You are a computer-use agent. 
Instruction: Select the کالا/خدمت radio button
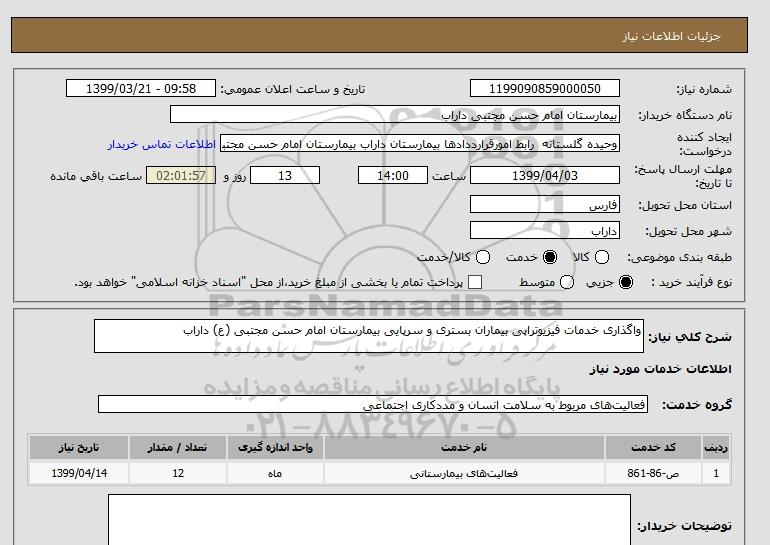pos(483,257)
